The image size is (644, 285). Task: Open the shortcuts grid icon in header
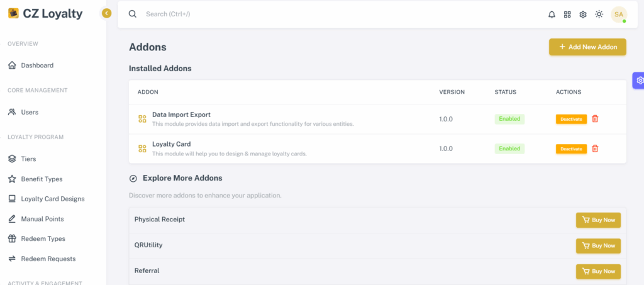point(567,14)
